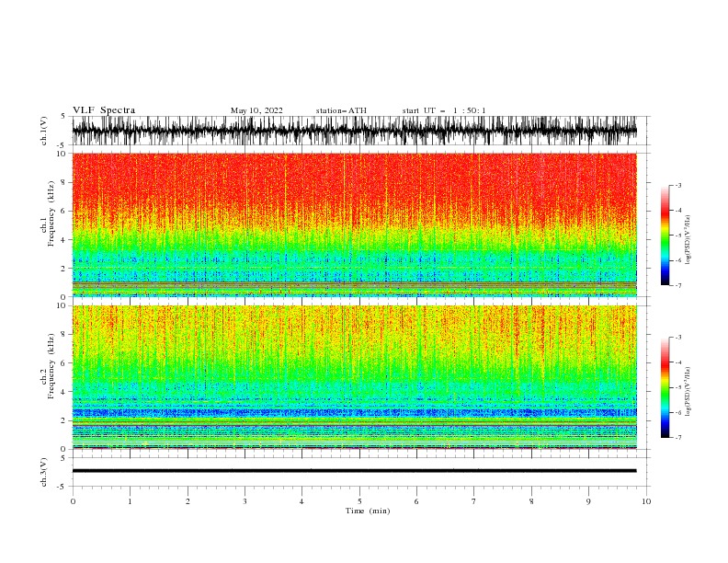Select the "start UT = 1 : 50: 1" text
Image resolution: width=728 pixels, height=563 pixels.
click(444, 110)
